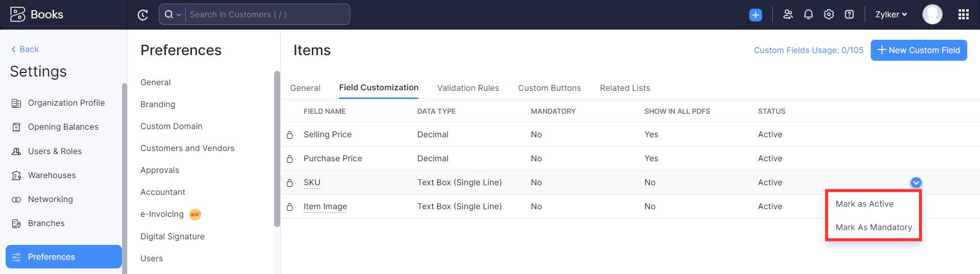Open the notifications bell

(808, 14)
